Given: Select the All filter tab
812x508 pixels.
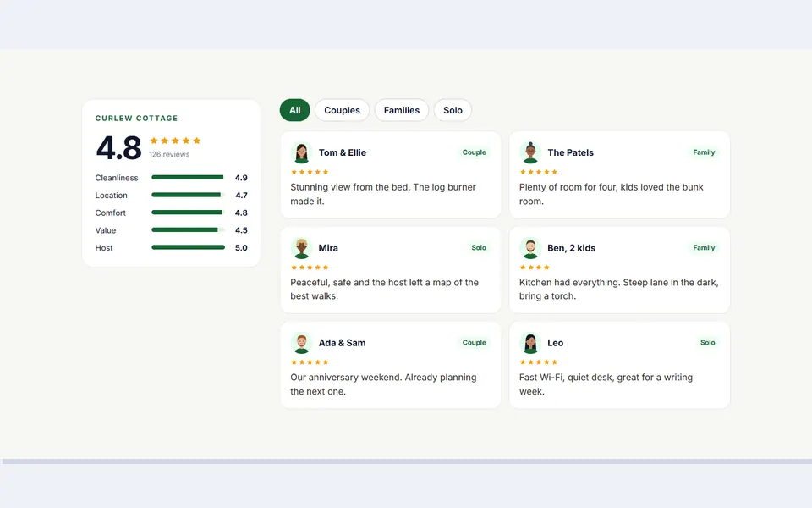Looking at the screenshot, I should 294,110.
